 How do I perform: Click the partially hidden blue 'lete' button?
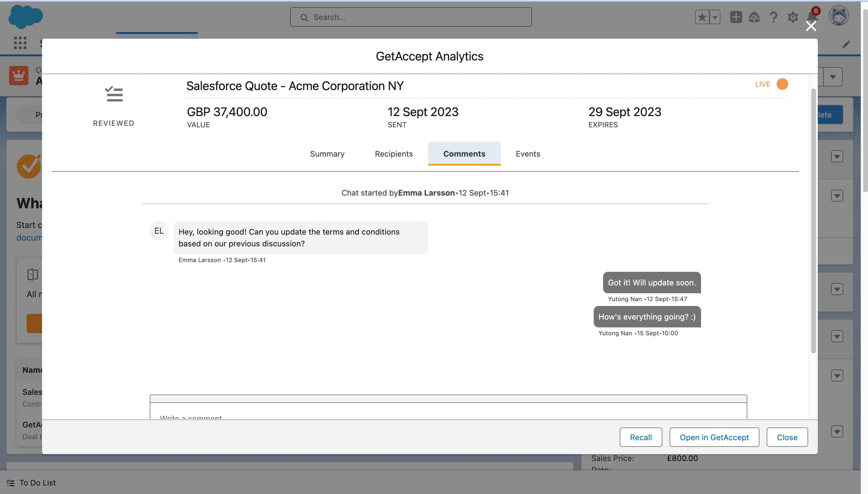[x=830, y=115]
